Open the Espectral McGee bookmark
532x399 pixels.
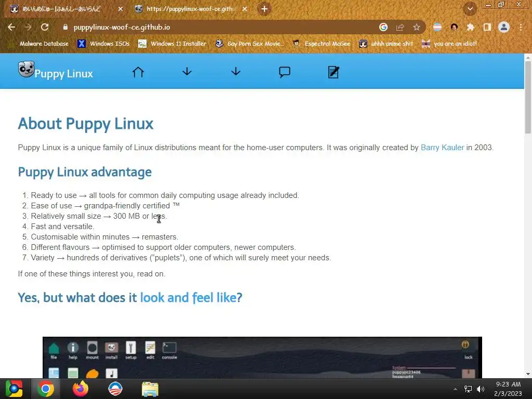click(x=321, y=44)
